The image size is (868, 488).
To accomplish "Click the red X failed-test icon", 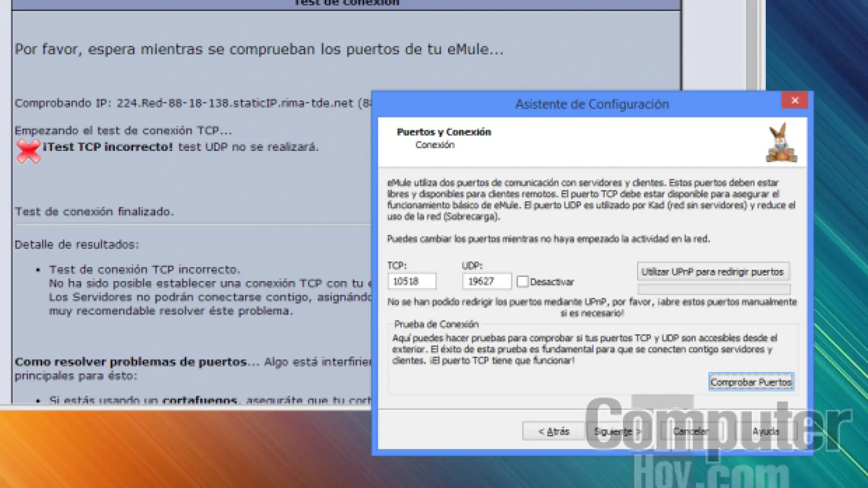I will tap(28, 151).
